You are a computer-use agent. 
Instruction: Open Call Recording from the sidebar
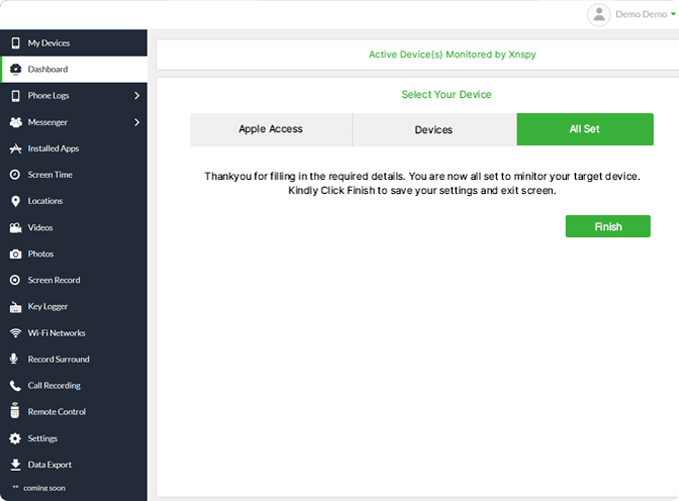(53, 386)
